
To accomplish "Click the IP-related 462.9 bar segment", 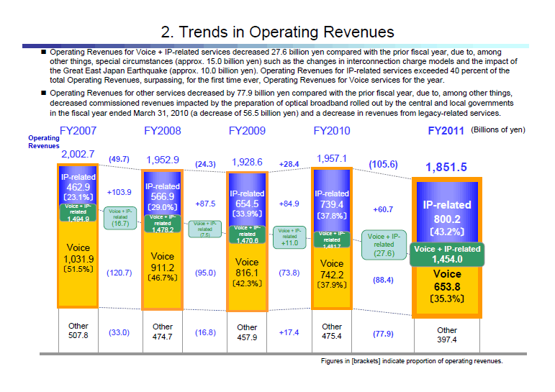I will 78,185.
